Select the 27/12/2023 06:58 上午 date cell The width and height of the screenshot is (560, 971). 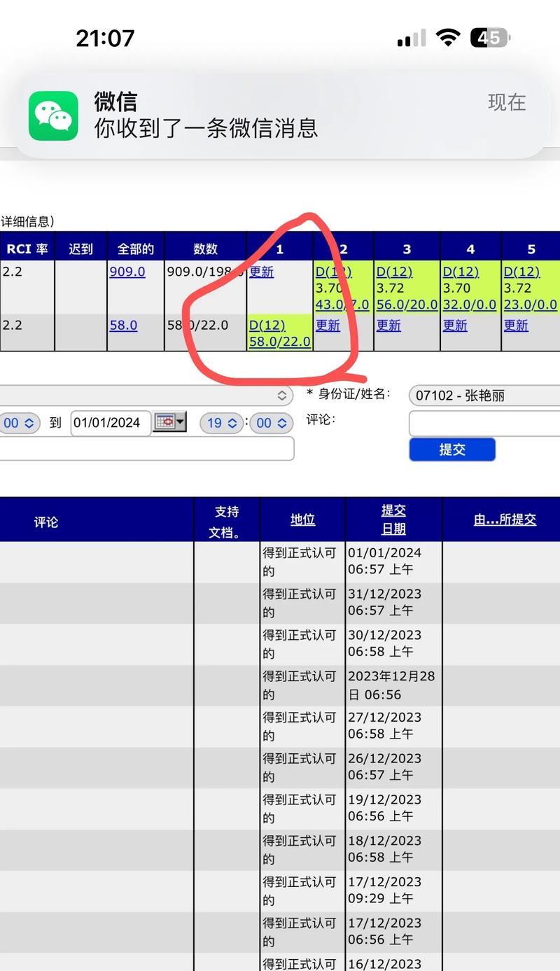[x=393, y=726]
